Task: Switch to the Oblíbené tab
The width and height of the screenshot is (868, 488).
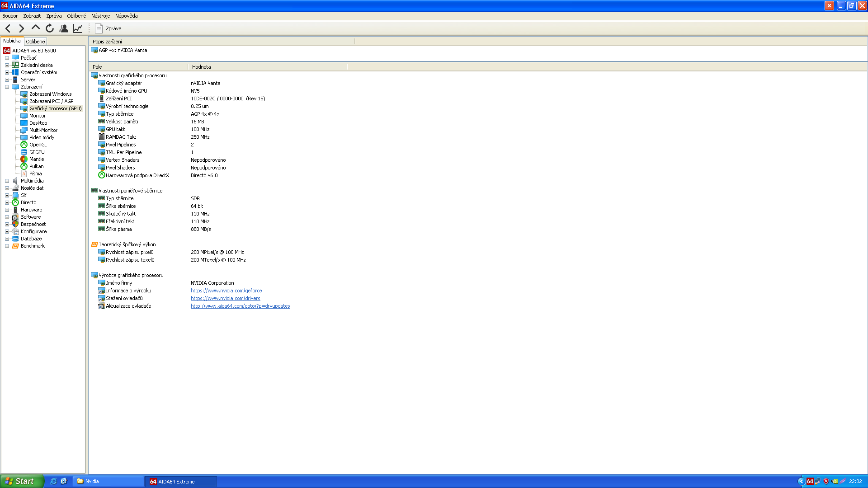Action: (x=35, y=41)
